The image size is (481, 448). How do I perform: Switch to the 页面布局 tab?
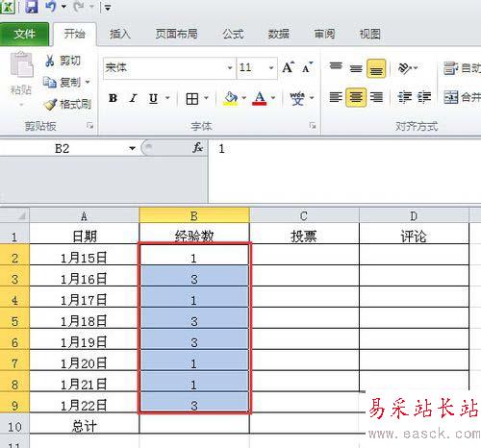176,34
